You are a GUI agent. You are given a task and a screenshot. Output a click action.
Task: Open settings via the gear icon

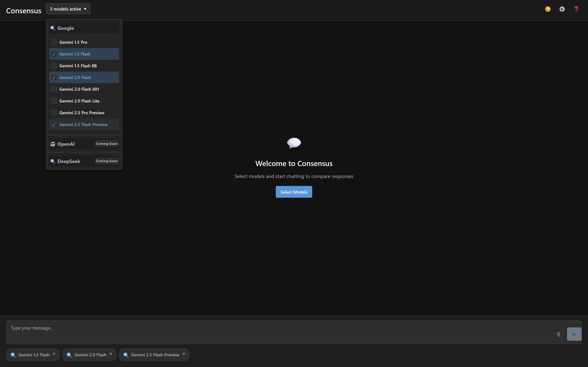click(x=562, y=9)
